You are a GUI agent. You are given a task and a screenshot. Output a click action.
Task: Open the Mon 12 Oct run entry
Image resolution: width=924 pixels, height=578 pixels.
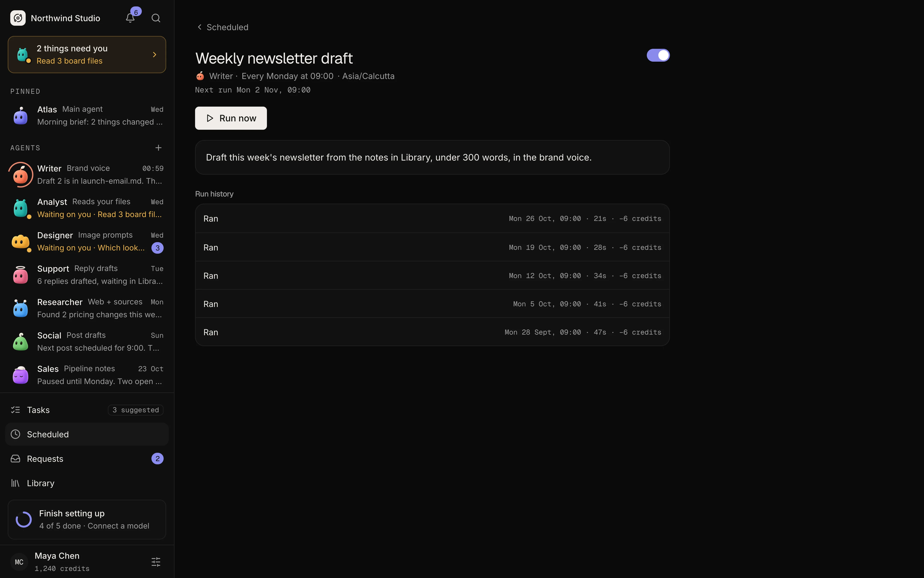[x=432, y=276]
